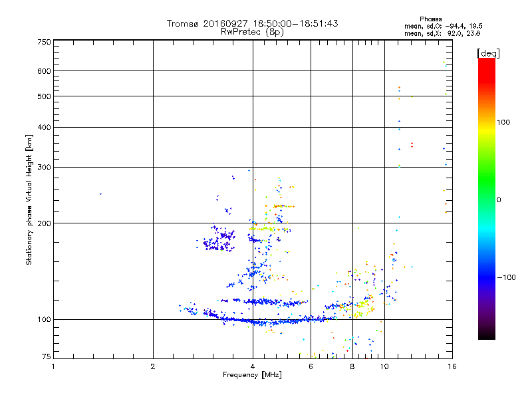Click the x-axis label '8'

352,366
